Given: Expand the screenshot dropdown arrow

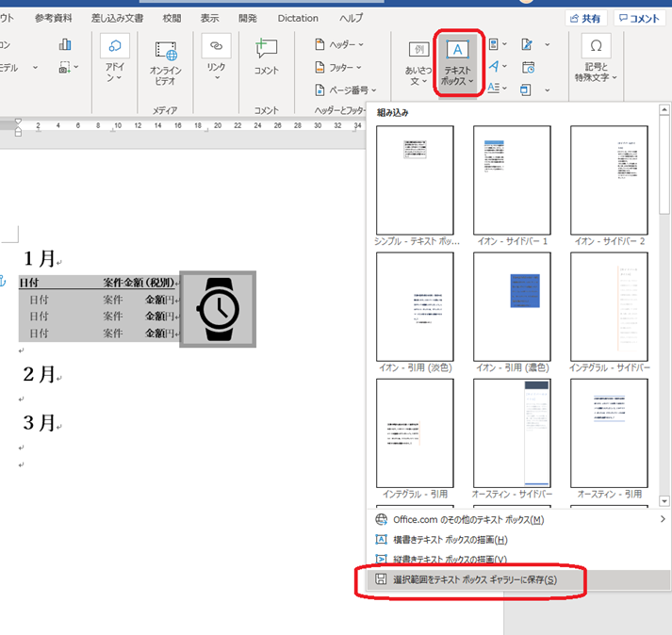Looking at the screenshot, I should (x=75, y=67).
